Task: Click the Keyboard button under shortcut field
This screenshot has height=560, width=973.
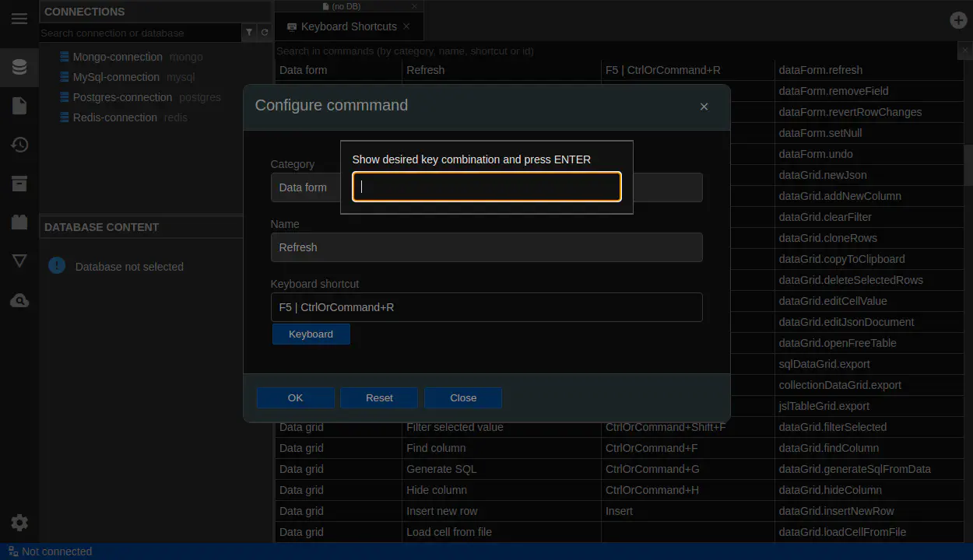Action: tap(311, 334)
